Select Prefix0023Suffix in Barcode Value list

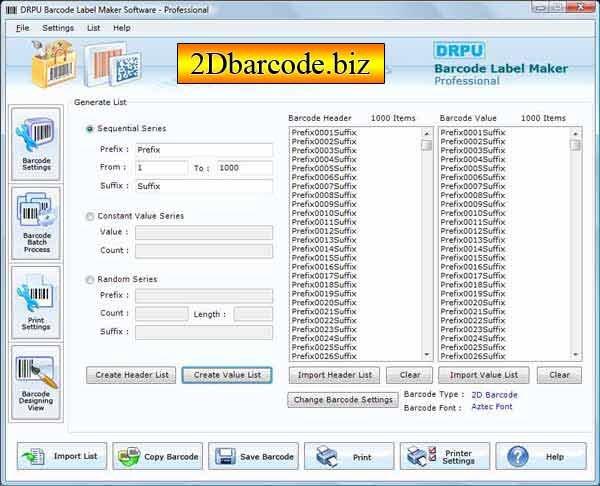click(473, 329)
